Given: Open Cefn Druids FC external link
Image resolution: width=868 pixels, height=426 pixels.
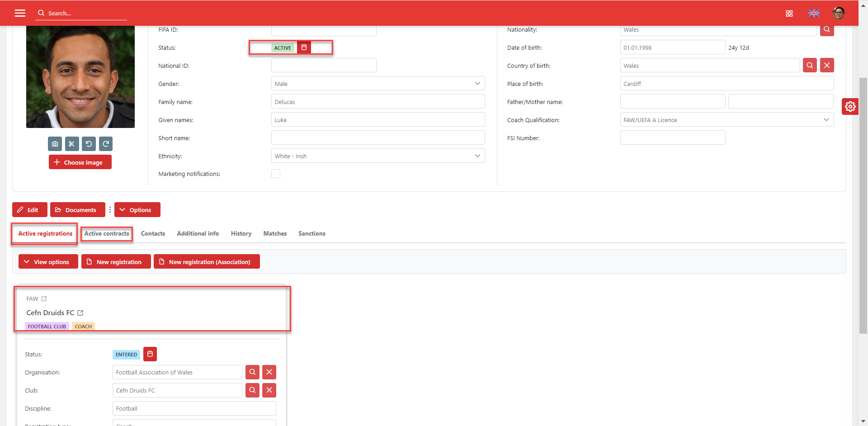Looking at the screenshot, I should (x=80, y=313).
